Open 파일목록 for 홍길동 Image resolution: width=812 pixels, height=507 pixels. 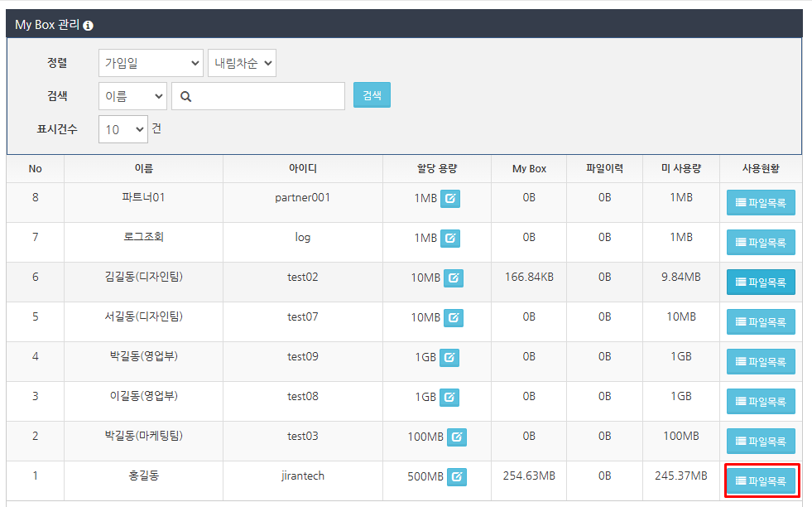click(761, 481)
